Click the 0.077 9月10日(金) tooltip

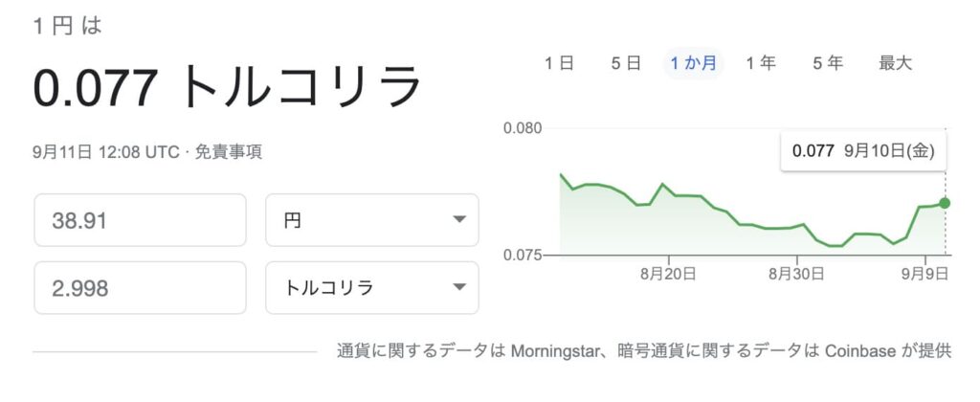click(x=863, y=150)
